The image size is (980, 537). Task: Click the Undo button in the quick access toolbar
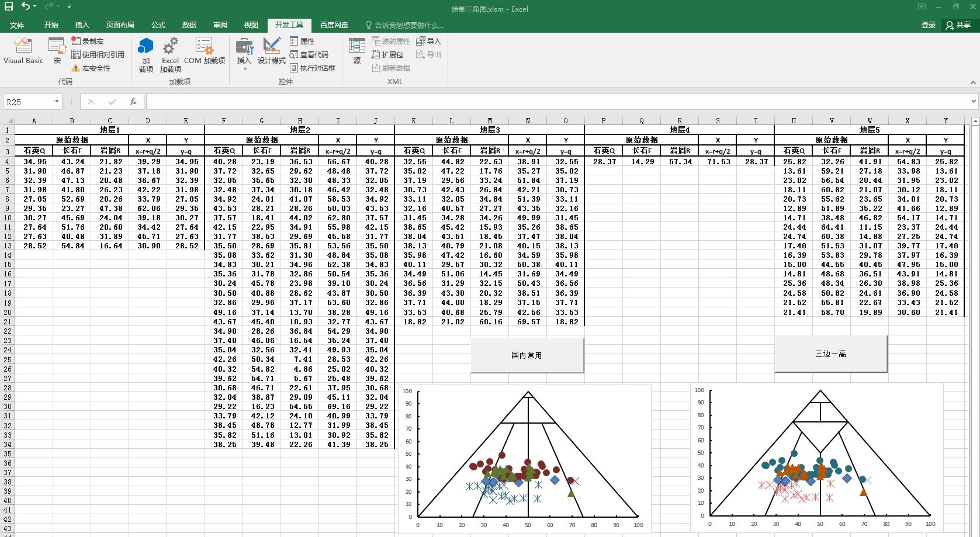[26, 6]
